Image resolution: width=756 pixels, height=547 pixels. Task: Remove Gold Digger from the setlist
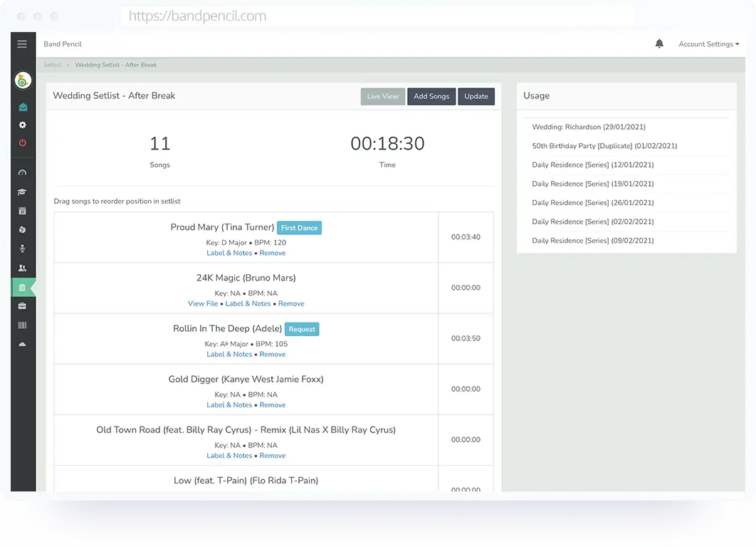coord(273,405)
